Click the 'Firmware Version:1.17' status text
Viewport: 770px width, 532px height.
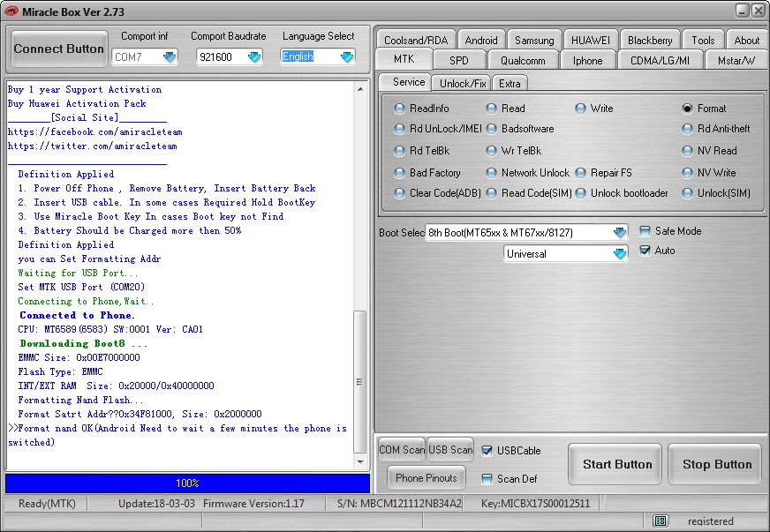tap(253, 504)
